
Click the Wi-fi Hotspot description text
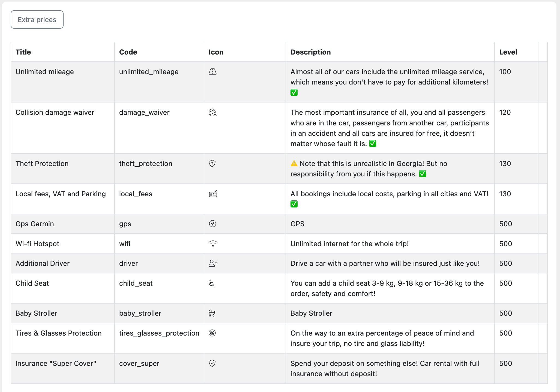coord(349,244)
